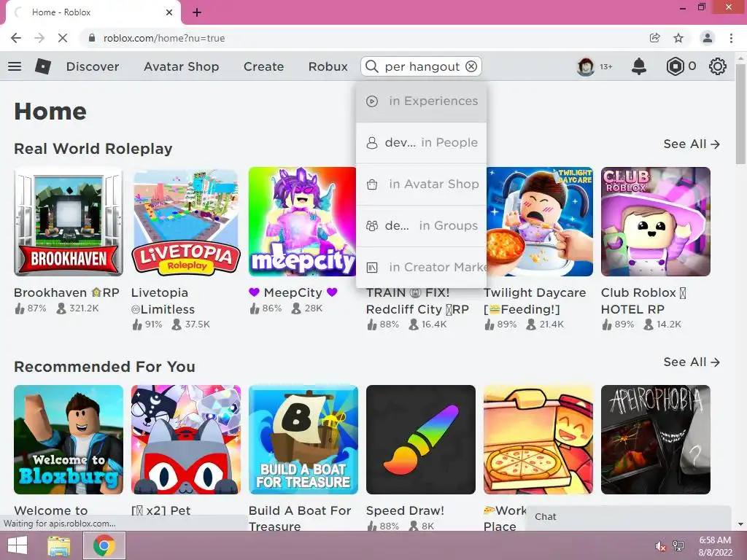
Task: Open the avatar profile picture
Action: click(586, 66)
